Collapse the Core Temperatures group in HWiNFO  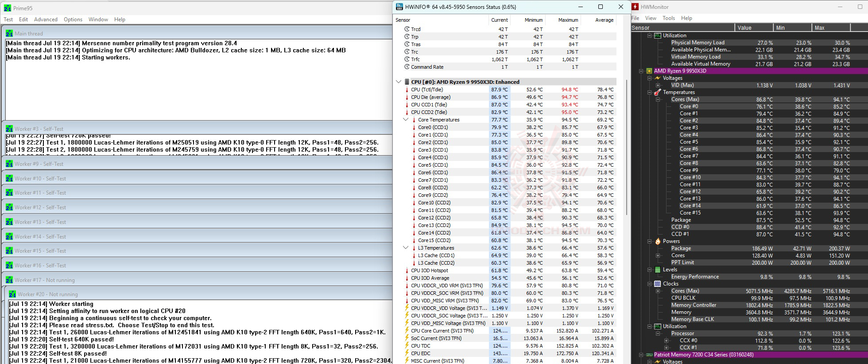click(406, 120)
